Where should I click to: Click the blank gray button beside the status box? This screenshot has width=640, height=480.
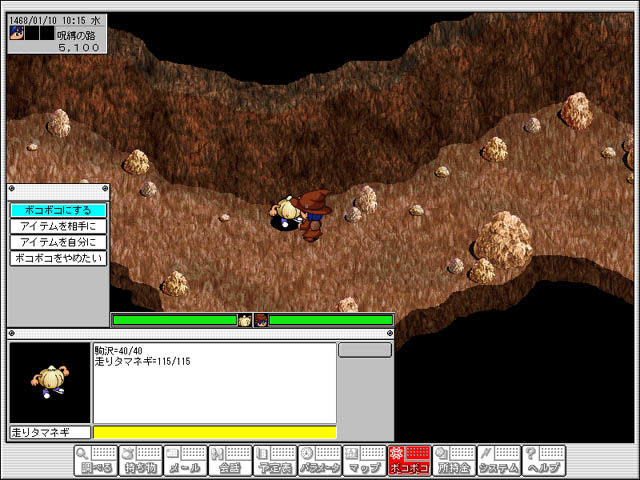(365, 350)
